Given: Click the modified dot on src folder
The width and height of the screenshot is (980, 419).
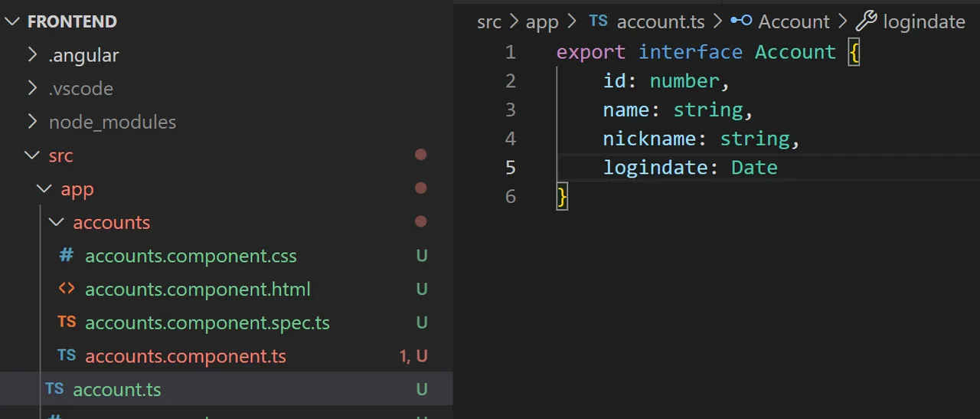Looking at the screenshot, I should point(420,155).
